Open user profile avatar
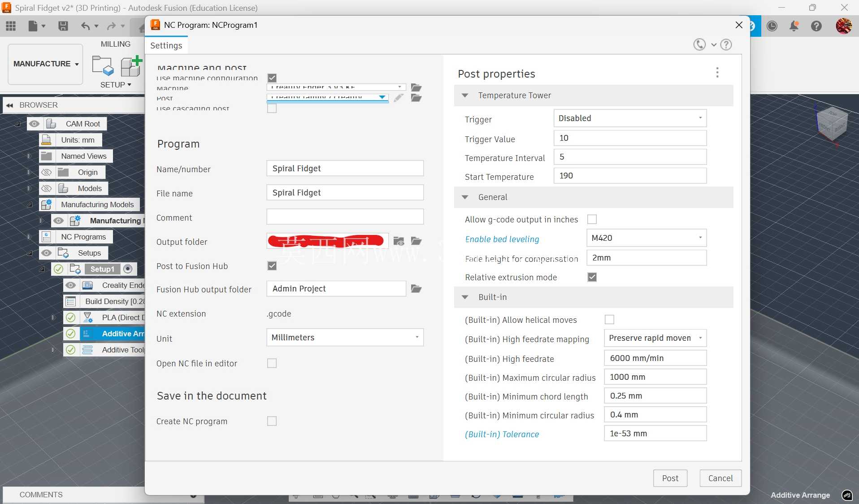This screenshot has width=859, height=504. 844,26
